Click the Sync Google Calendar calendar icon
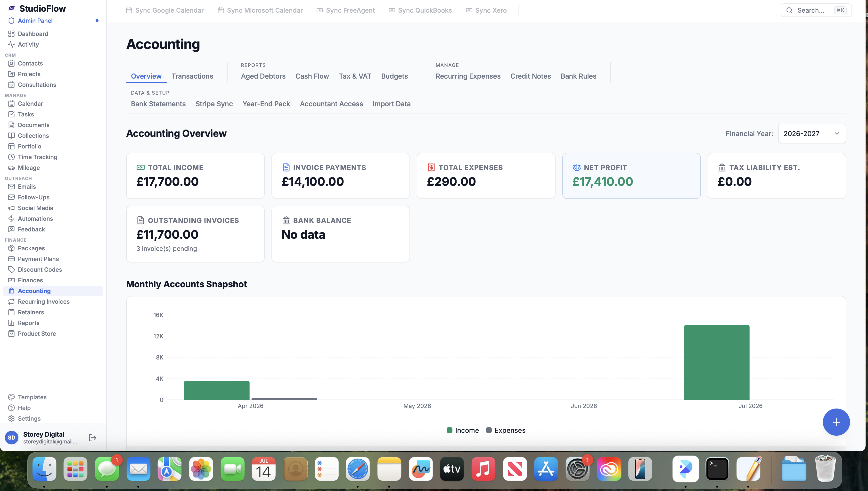 129,10
